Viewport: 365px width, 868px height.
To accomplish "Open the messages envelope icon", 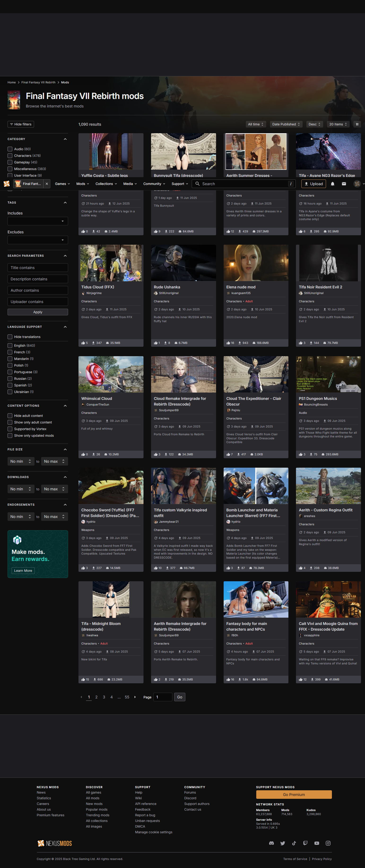I will click(x=344, y=184).
